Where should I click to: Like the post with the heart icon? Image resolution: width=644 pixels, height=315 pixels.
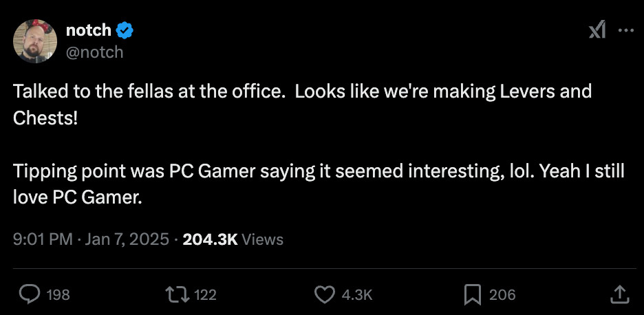323,294
